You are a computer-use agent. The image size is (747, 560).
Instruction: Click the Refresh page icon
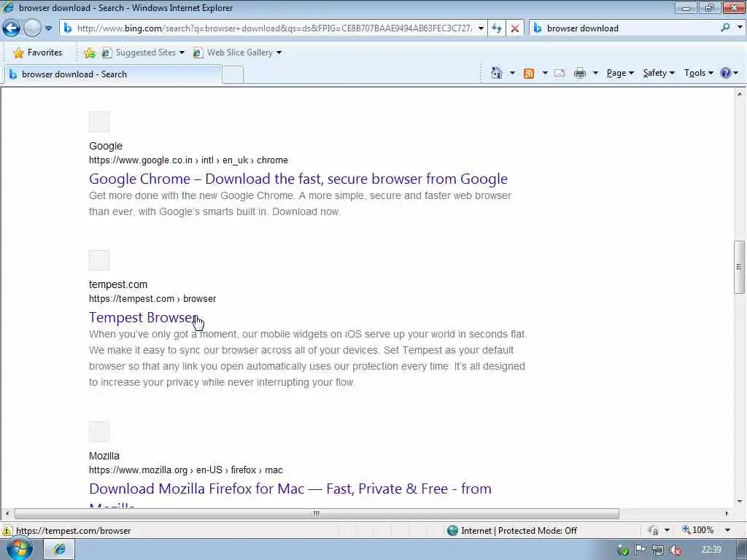pos(496,28)
